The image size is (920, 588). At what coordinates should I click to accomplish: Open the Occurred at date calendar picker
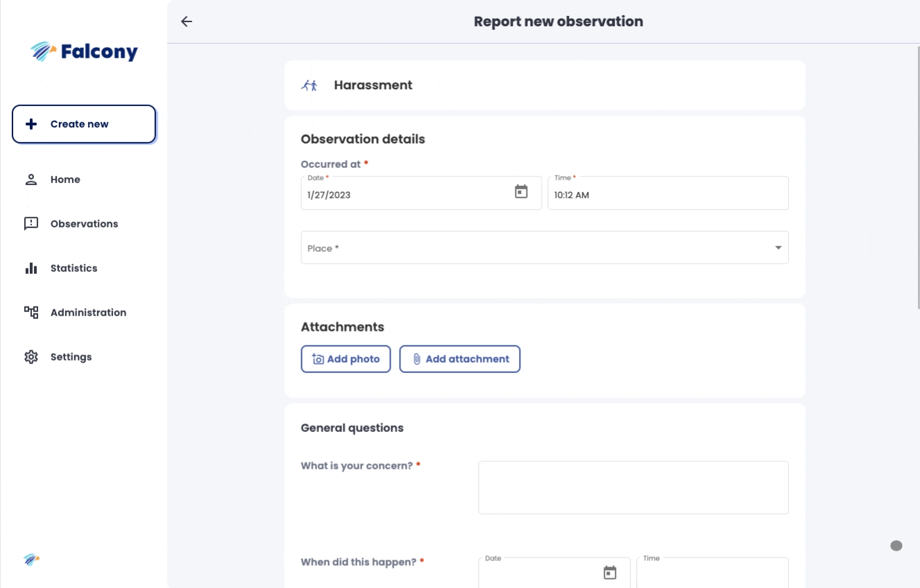coord(521,192)
